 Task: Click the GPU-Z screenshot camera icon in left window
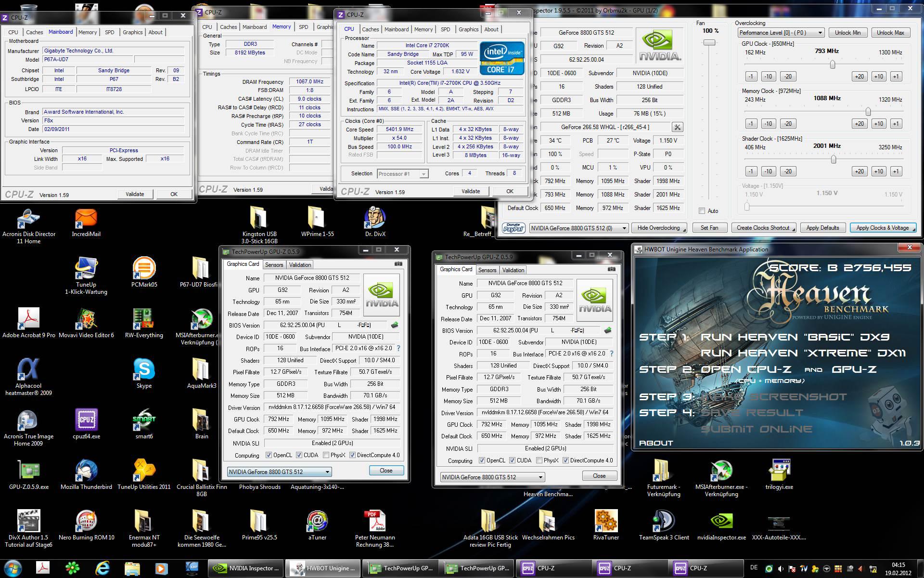pyautogui.click(x=398, y=264)
